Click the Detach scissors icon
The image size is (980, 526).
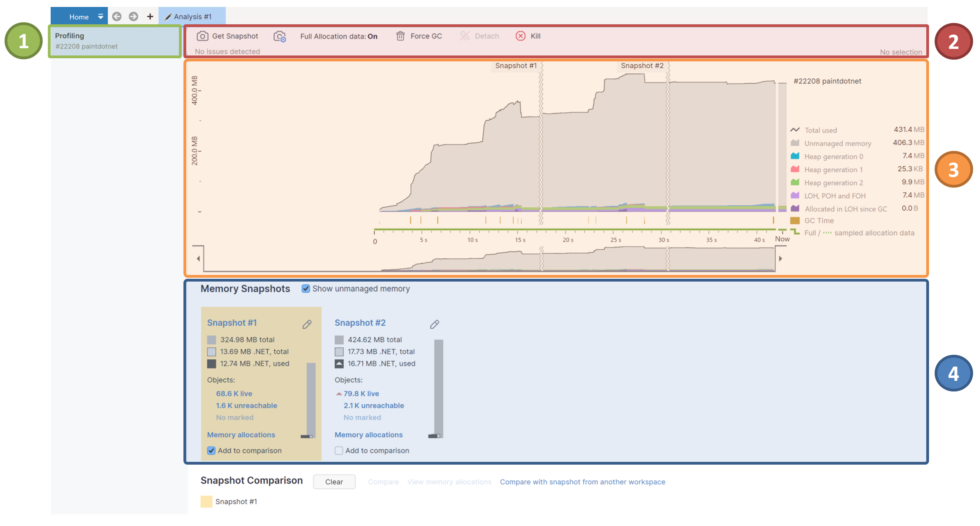coord(464,36)
